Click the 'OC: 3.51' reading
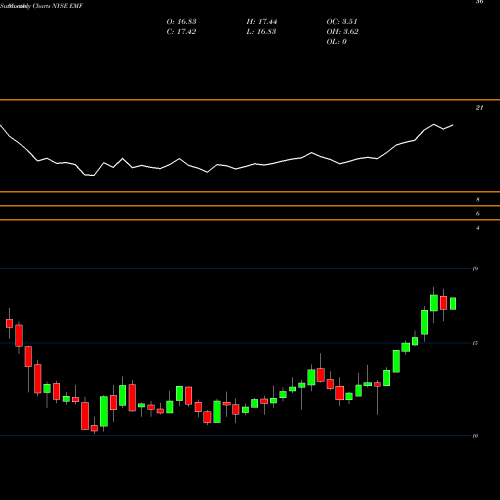The width and height of the screenshot is (500, 500). tap(342, 22)
